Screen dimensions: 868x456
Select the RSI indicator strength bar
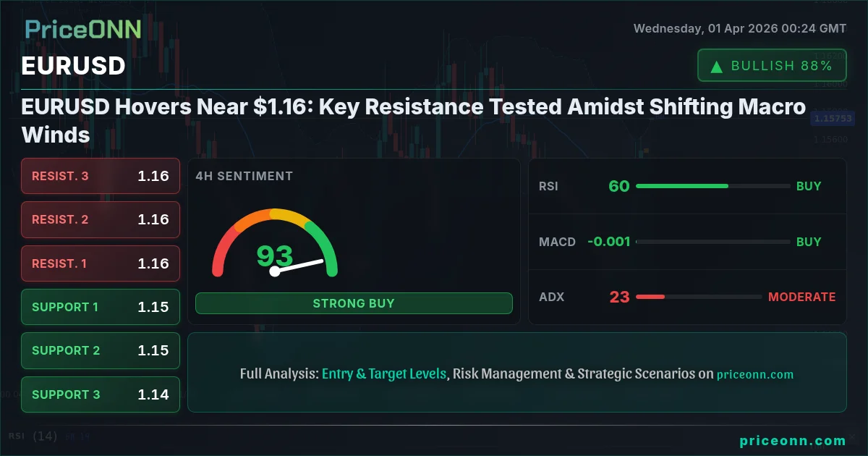tap(712, 186)
